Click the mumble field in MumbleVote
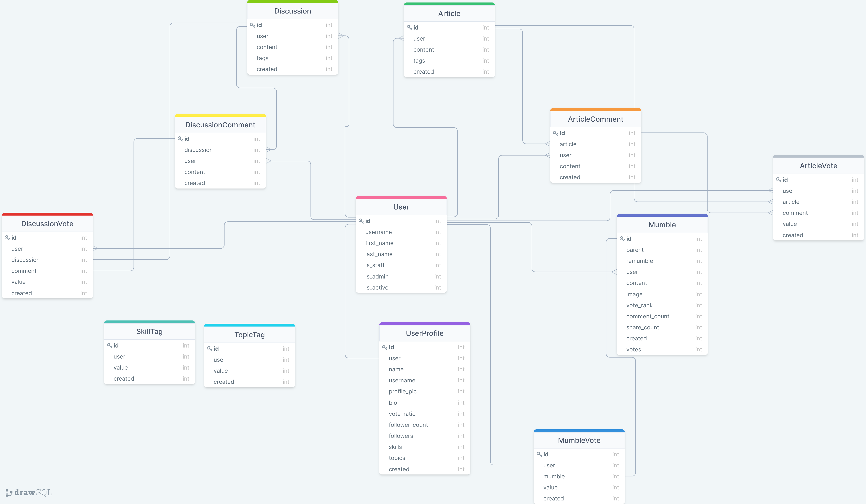Screen dimensions: 866x504 554,476
